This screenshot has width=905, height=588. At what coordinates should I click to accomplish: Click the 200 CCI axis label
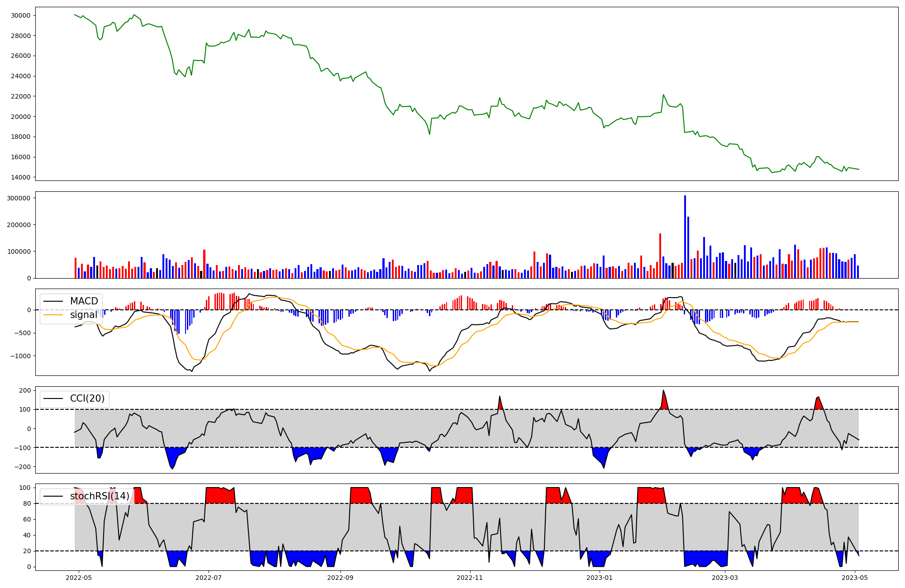tap(25, 390)
